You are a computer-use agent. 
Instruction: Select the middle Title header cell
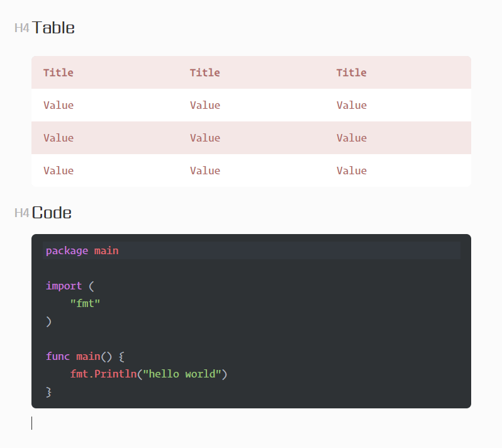(x=251, y=73)
